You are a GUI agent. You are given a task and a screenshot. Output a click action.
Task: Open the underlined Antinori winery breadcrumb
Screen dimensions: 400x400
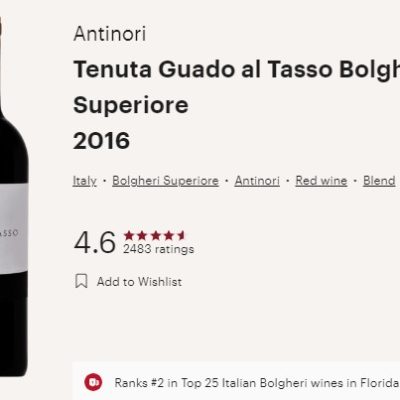[257, 181]
